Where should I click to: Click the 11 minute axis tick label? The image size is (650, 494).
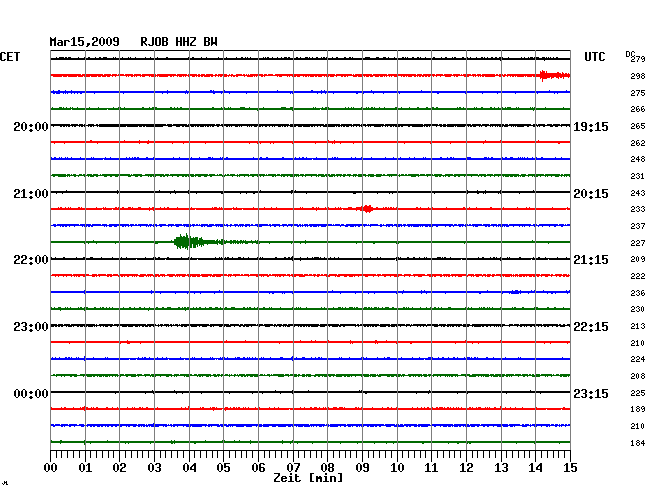431,468
